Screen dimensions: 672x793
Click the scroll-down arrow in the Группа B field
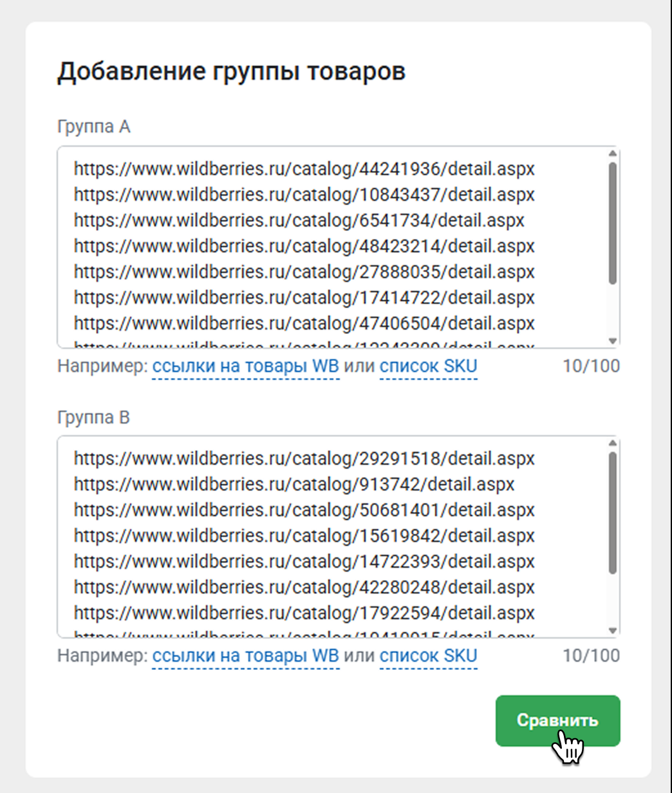[x=613, y=631]
